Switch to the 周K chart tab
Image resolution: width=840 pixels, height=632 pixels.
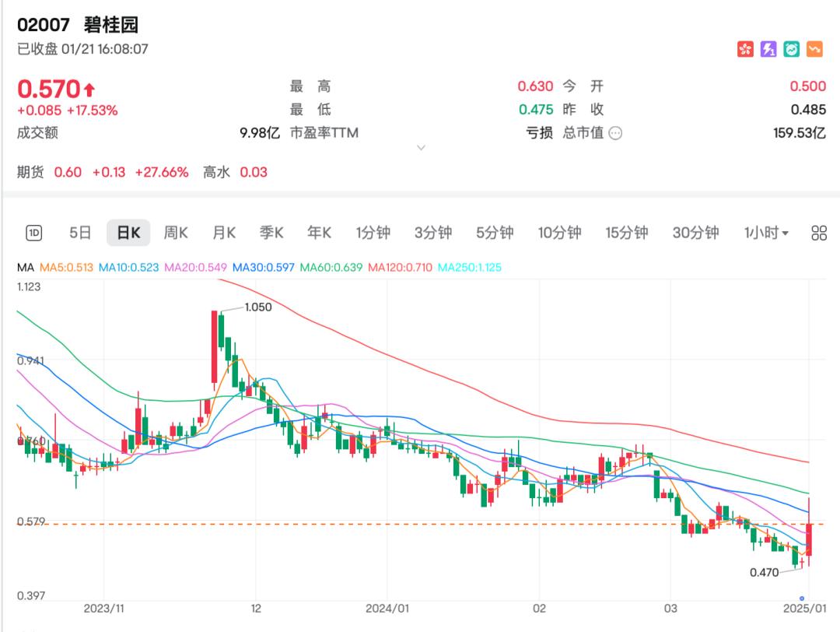[176, 233]
